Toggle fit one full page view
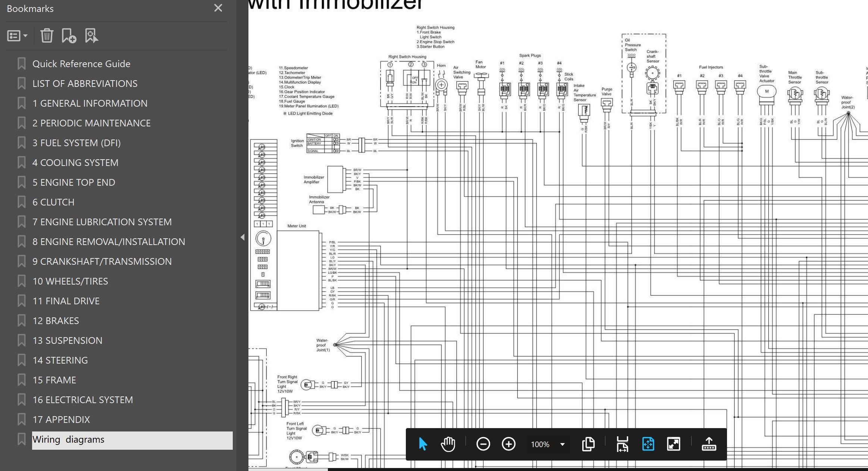Screen dimensions: 868x471 click(x=648, y=444)
